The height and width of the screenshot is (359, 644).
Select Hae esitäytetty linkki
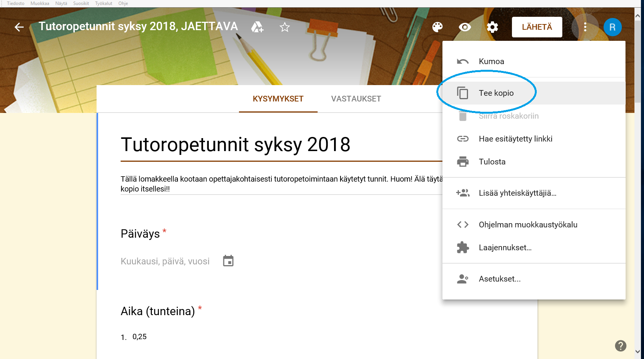tap(515, 139)
